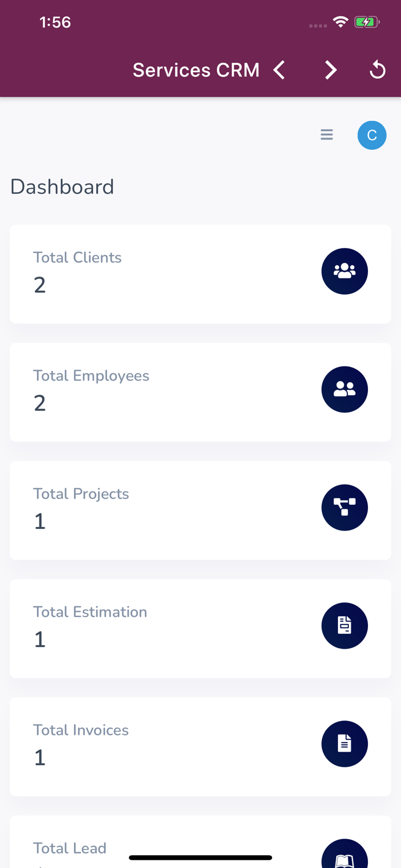Open the hamburger navigation menu
Screen dimensions: 401x868
tap(326, 134)
